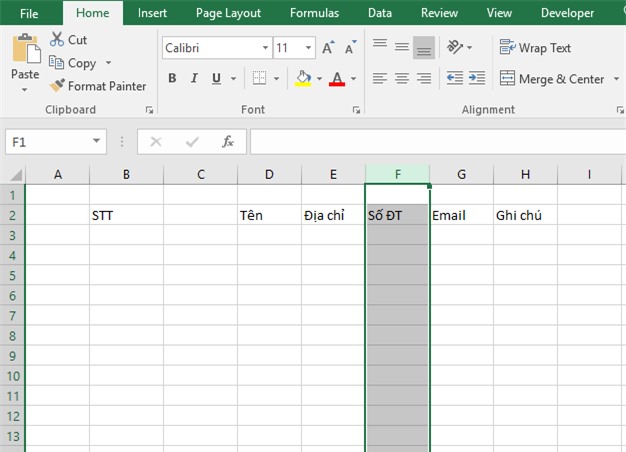Click the Paste clipboard icon

pos(25,51)
